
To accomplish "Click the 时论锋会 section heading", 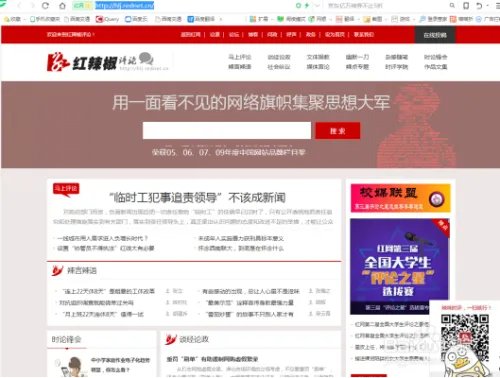I will click(66, 339).
